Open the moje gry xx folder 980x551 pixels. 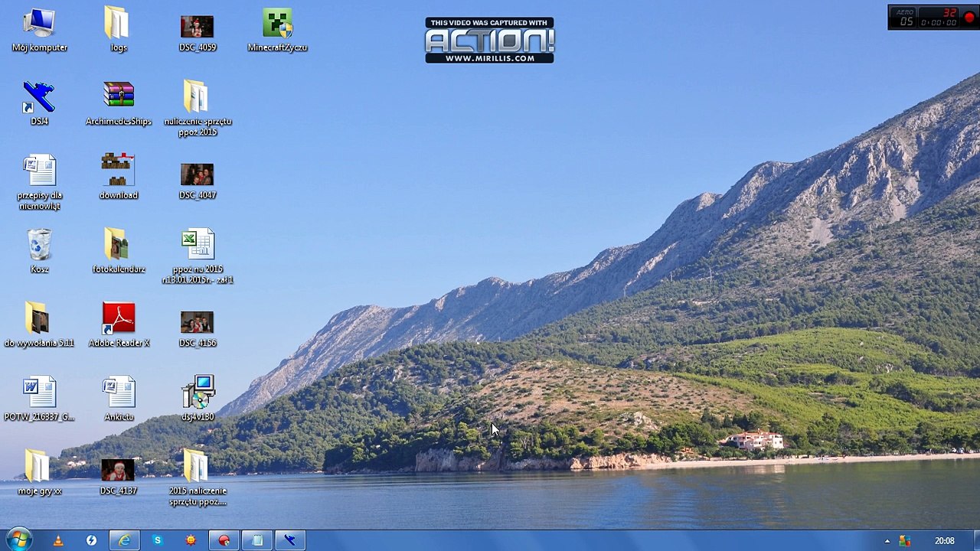[x=40, y=473]
